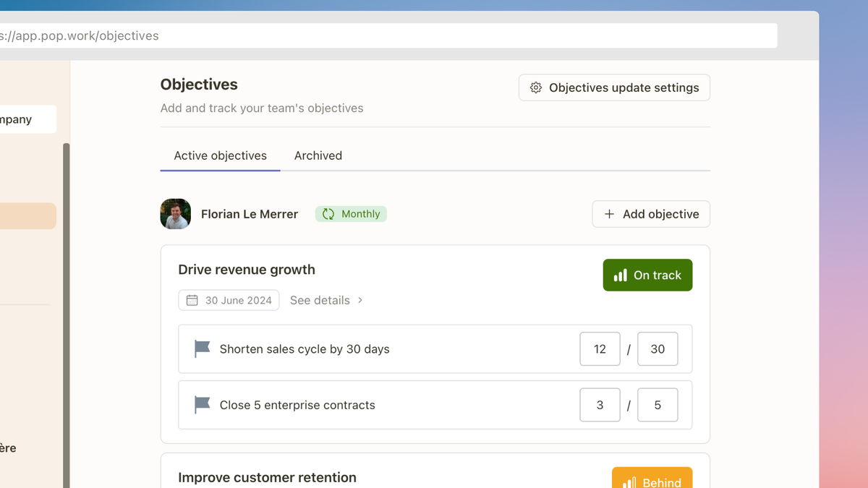Edit the value 3 for enterprise contracts closed
The width and height of the screenshot is (868, 488).
point(600,405)
